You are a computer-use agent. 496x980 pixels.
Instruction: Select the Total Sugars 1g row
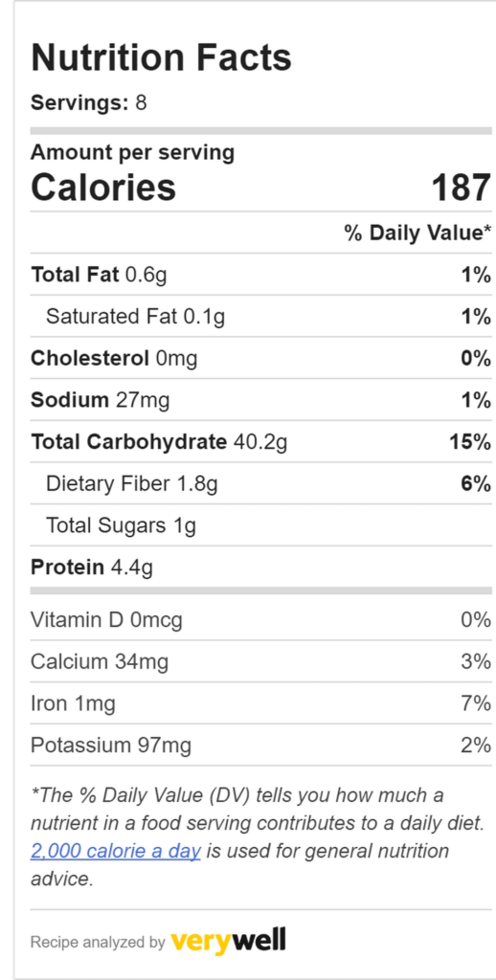click(260, 525)
